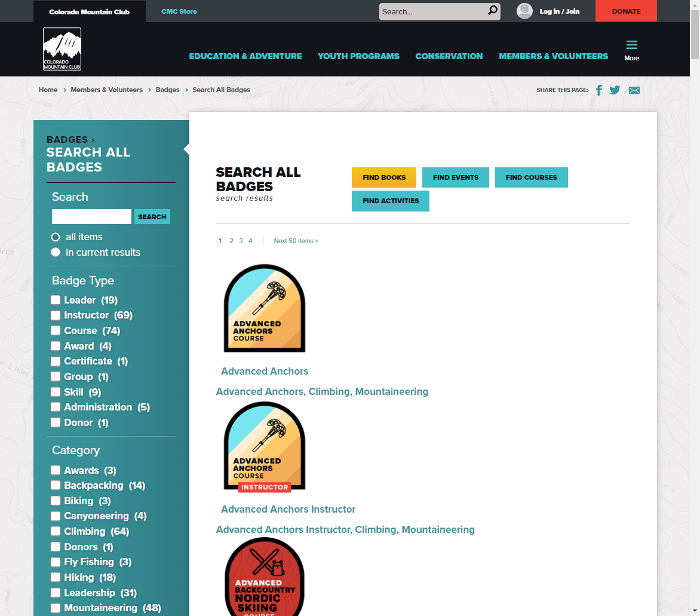Check the Group badge type filter

[x=56, y=376]
